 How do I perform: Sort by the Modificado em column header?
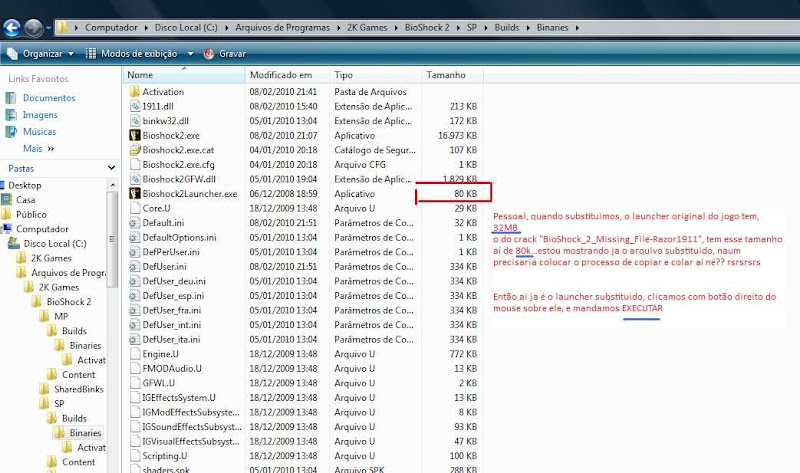287,75
